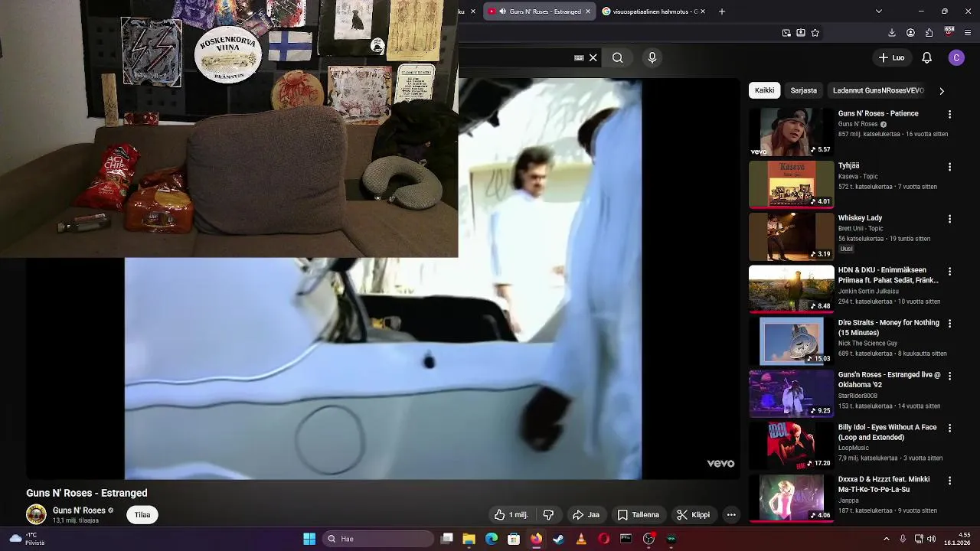Viewport: 980px width, 551px height.
Task: Select the Sarjasta filter chip
Action: [803, 90]
